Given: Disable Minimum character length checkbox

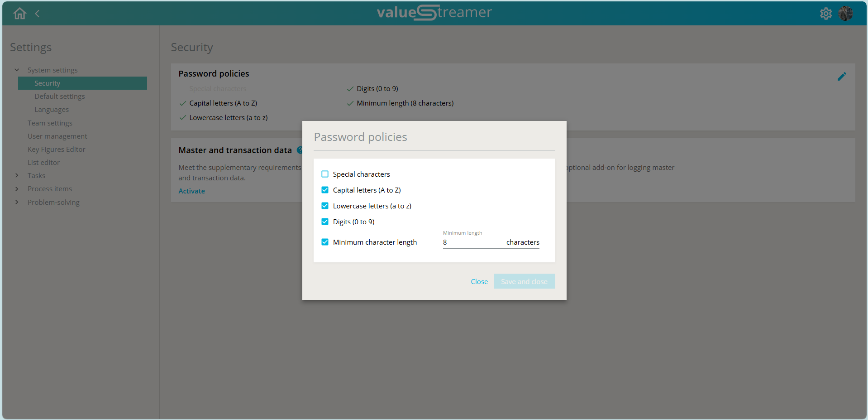Looking at the screenshot, I should point(325,242).
